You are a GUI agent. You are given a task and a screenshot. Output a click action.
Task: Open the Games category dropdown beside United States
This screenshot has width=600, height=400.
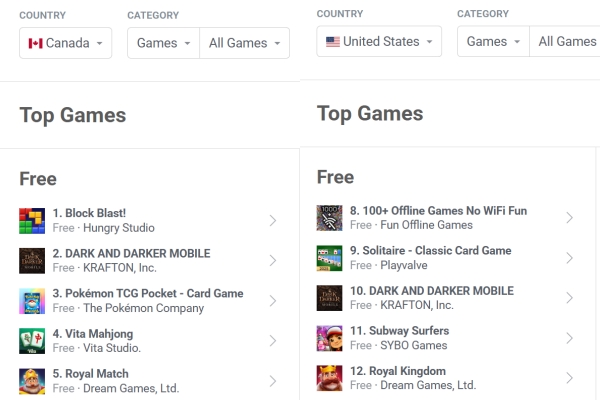[493, 42]
